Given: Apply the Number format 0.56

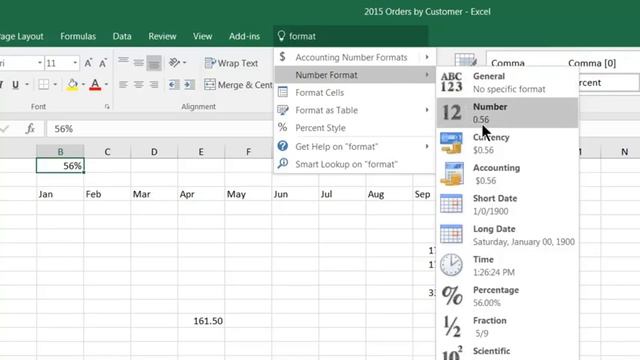Looking at the screenshot, I should pos(507,113).
